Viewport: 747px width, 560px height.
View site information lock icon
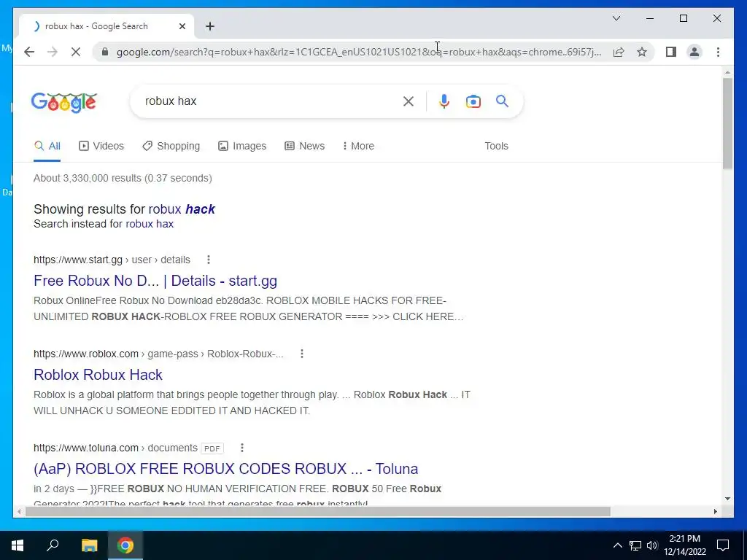click(x=105, y=52)
